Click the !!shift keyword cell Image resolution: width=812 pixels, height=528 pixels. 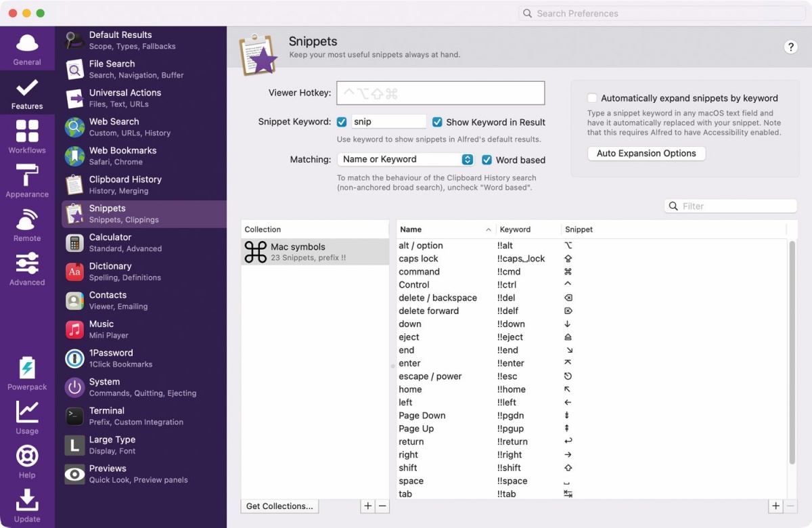(509, 468)
